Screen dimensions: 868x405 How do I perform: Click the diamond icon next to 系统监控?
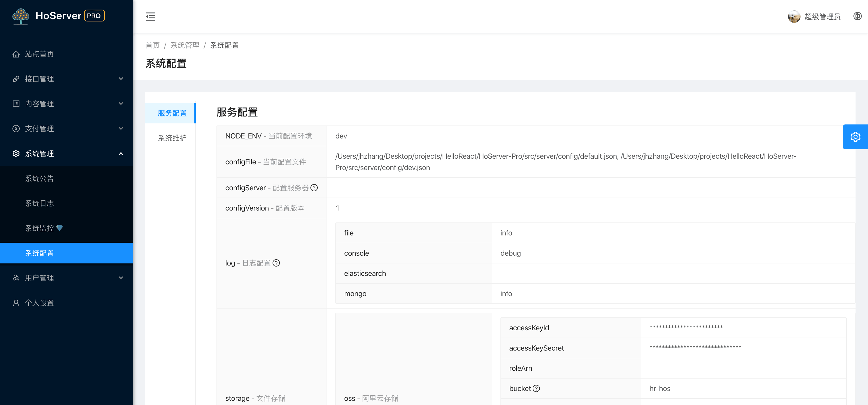pyautogui.click(x=60, y=228)
